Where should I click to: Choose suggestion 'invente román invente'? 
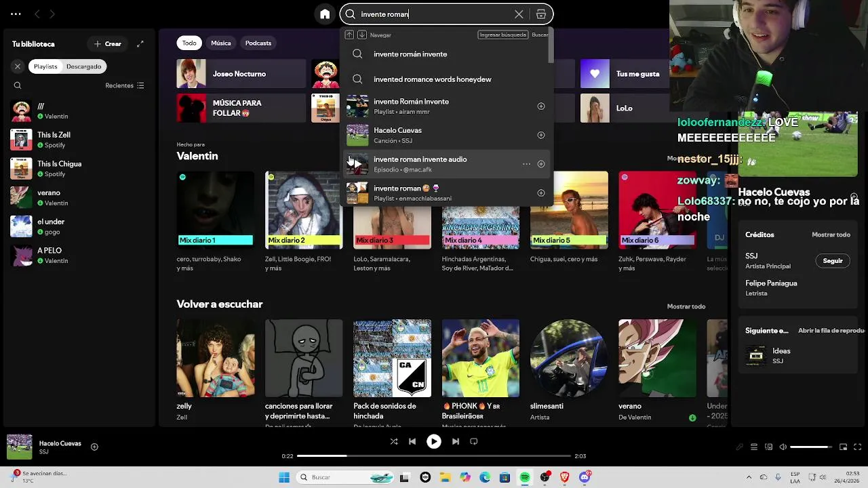coord(446,54)
